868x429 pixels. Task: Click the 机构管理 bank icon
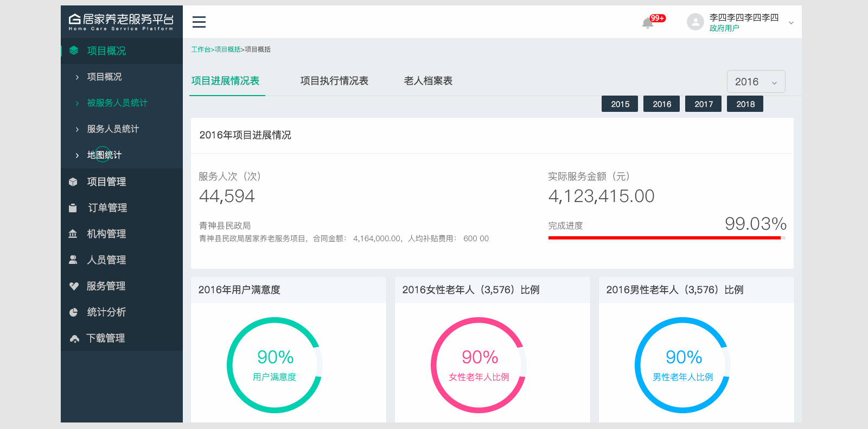(73, 234)
